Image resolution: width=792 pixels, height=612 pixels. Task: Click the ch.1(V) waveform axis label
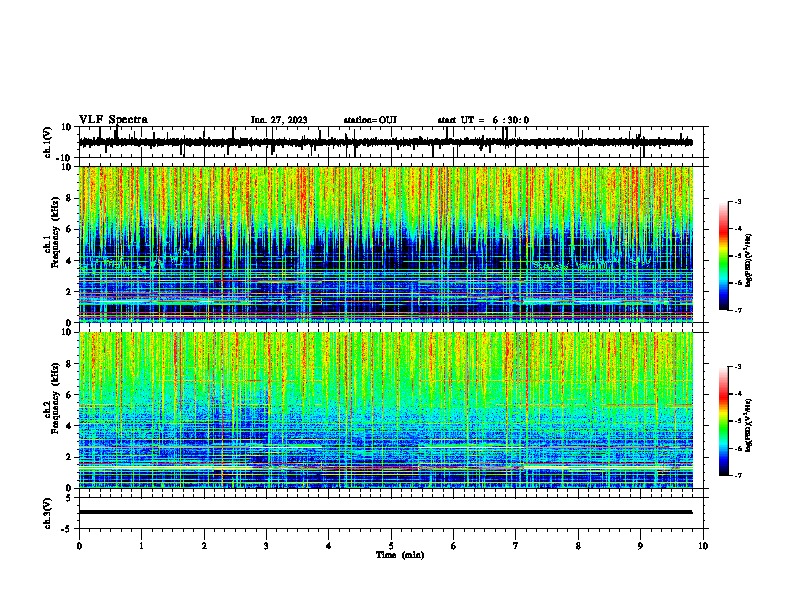[x=48, y=142]
